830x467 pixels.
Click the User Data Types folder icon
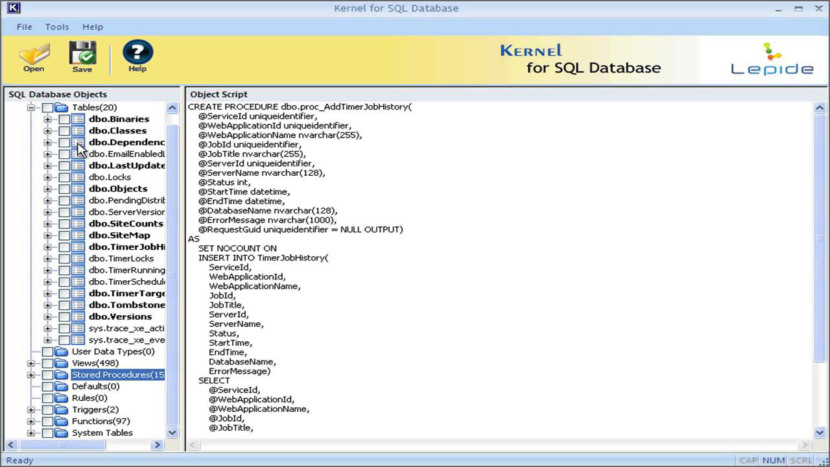tap(61, 352)
